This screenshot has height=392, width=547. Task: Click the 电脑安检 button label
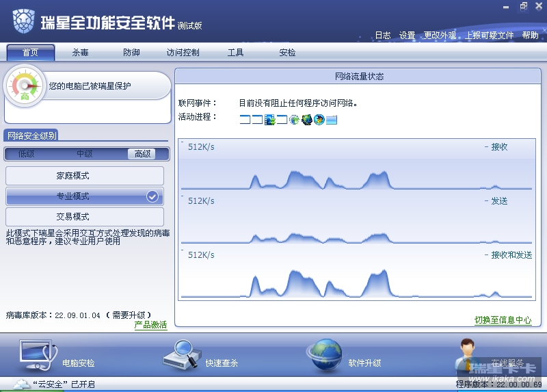(x=79, y=363)
